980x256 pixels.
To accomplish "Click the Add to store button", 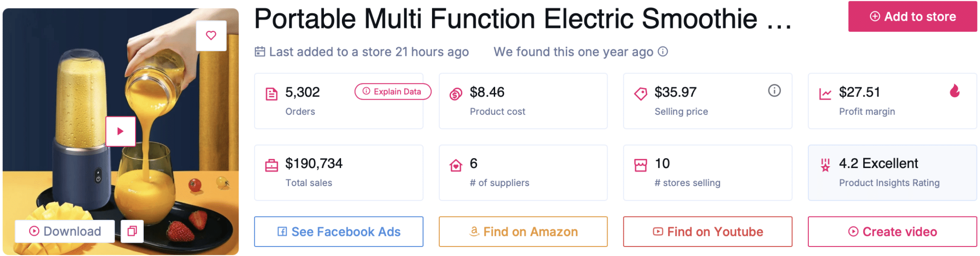I will [912, 17].
